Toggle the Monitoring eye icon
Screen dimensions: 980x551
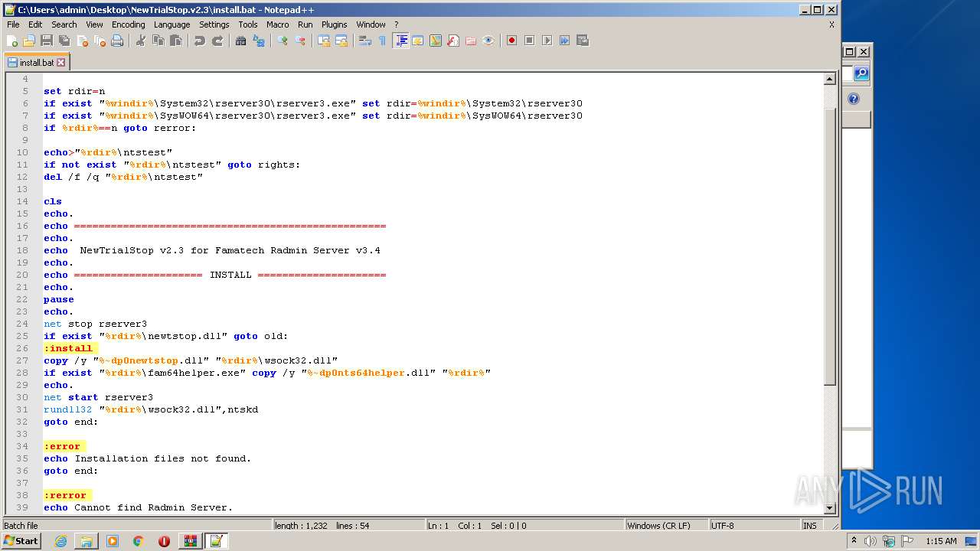[488, 41]
